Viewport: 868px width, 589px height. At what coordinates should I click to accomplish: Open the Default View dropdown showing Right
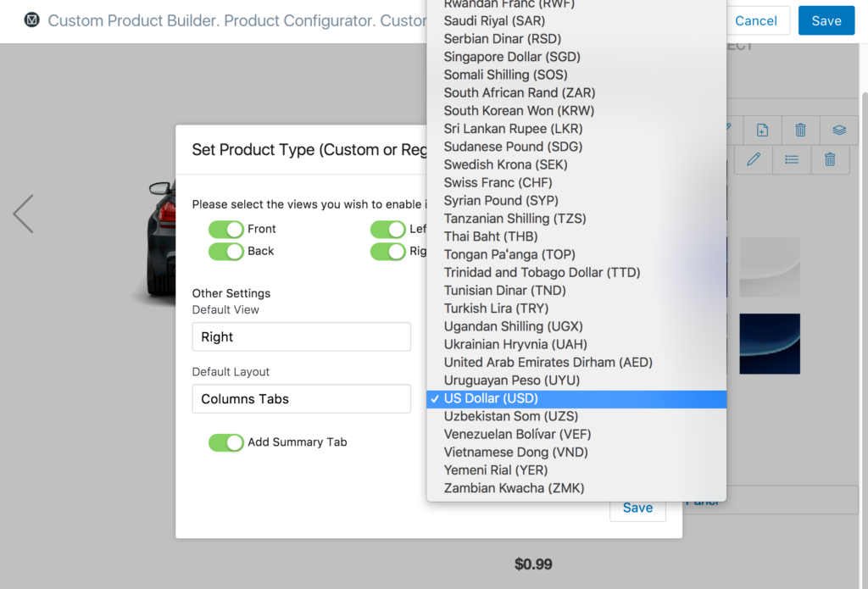301,336
